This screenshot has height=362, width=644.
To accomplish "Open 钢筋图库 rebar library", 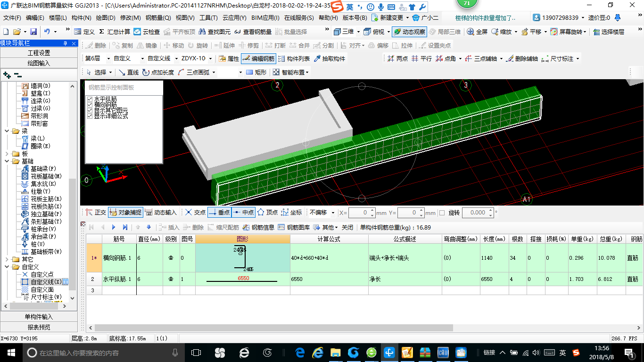I will click(294, 227).
